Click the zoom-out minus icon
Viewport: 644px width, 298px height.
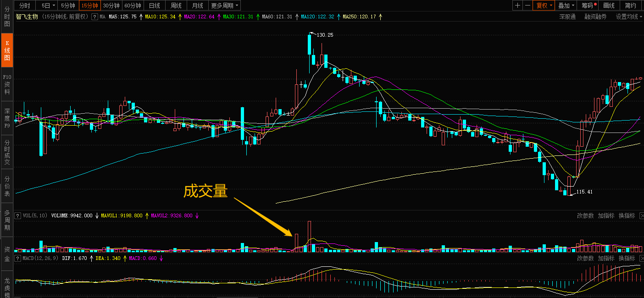(x=527, y=6)
